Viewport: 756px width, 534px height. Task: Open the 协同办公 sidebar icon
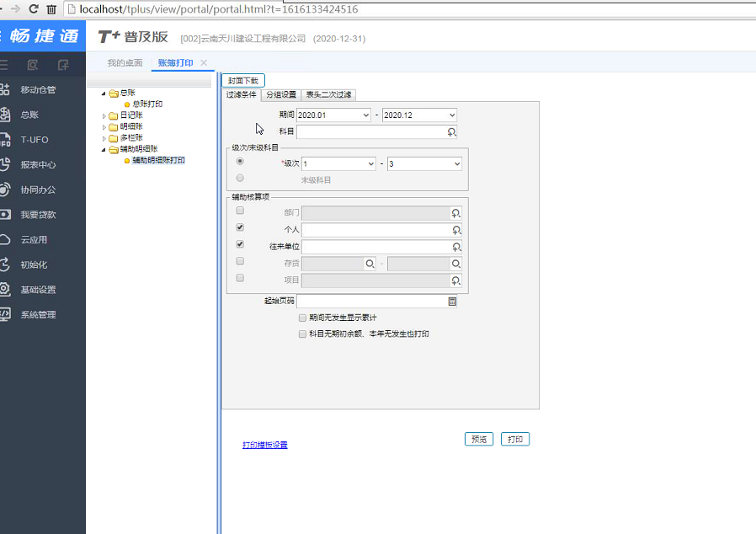pyautogui.click(x=5, y=190)
